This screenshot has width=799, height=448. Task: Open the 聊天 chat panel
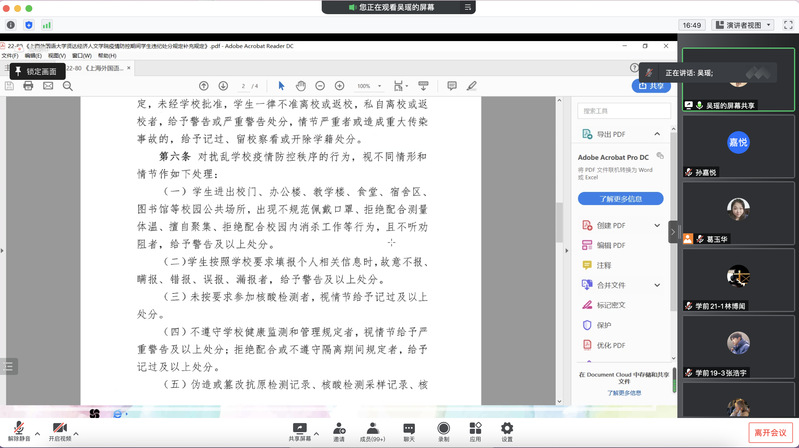point(409,432)
